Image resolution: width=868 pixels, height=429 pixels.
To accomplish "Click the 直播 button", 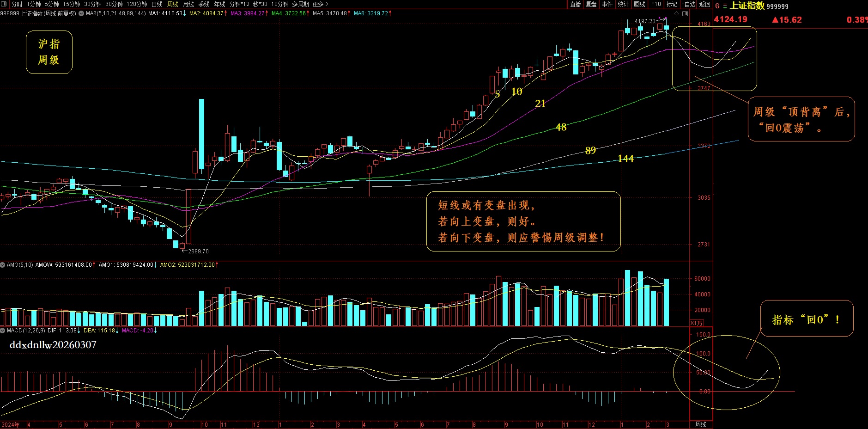I will (576, 4).
